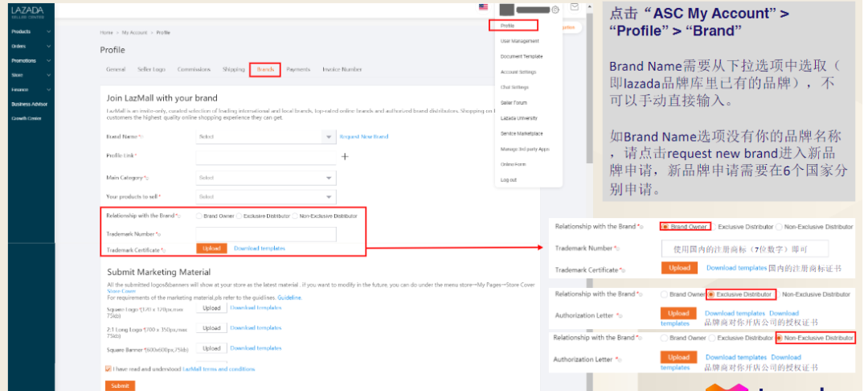
Task: Click Upload for 2:1 Long Logo
Action: (211, 328)
